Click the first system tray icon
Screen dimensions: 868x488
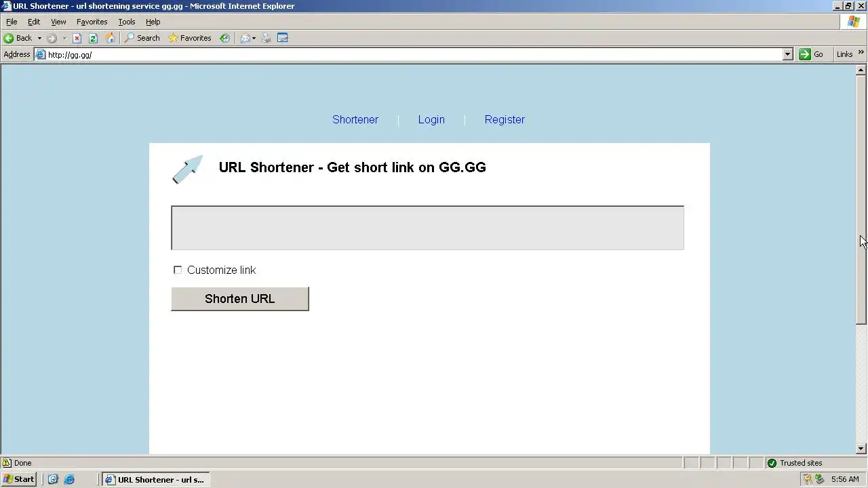[808, 479]
